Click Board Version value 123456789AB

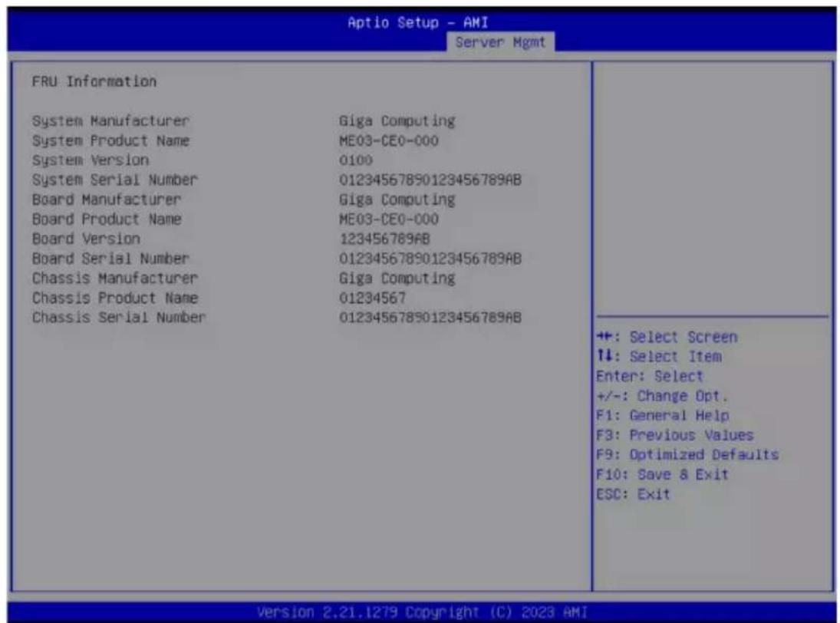tap(384, 239)
